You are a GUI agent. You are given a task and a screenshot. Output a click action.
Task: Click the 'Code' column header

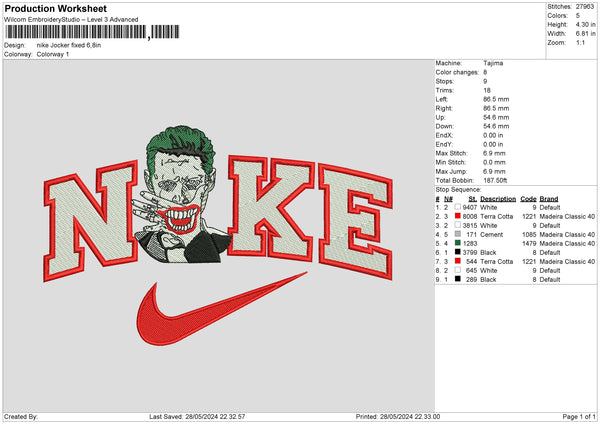coord(528,199)
